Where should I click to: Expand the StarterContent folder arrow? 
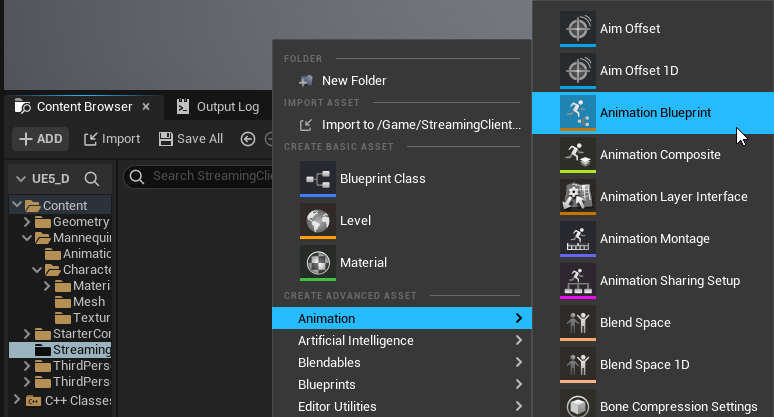(28, 333)
